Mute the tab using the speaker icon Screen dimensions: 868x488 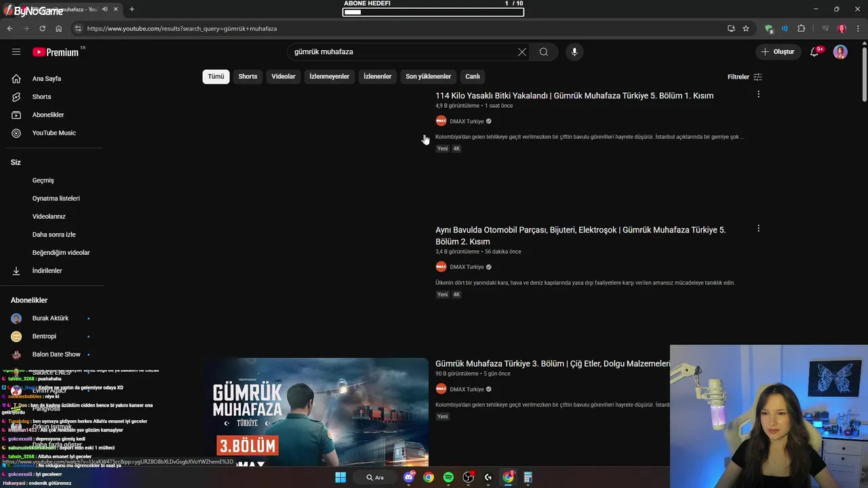(104, 9)
